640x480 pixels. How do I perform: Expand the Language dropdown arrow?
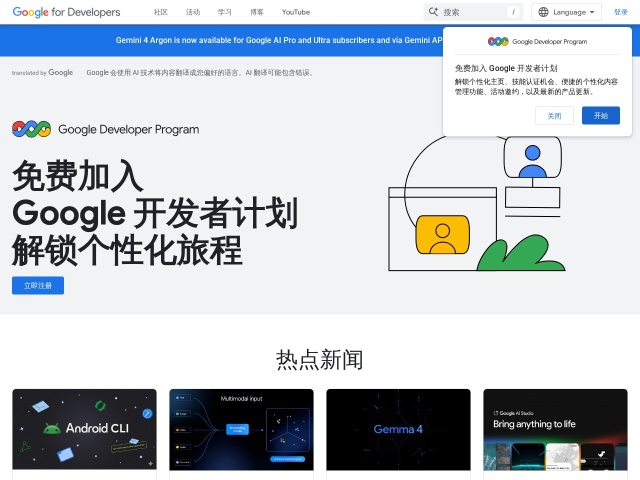pos(592,12)
